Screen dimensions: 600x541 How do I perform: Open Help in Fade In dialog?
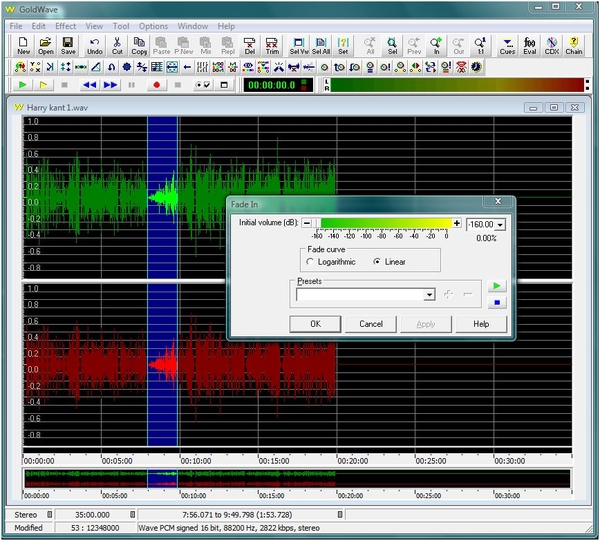pyautogui.click(x=481, y=324)
